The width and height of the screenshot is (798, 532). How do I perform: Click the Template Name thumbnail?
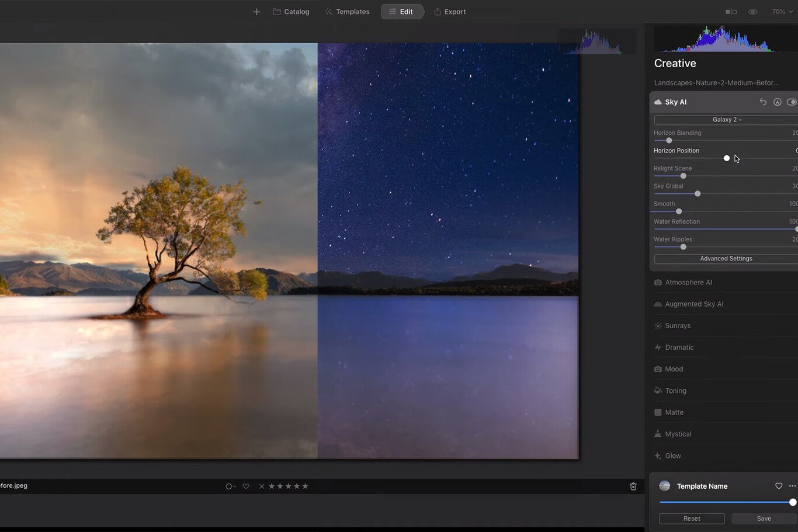click(x=665, y=486)
